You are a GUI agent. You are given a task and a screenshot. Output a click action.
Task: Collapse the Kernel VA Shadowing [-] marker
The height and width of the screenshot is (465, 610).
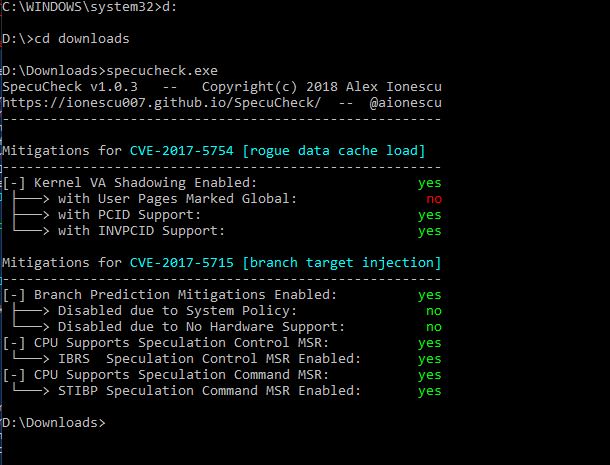14,183
